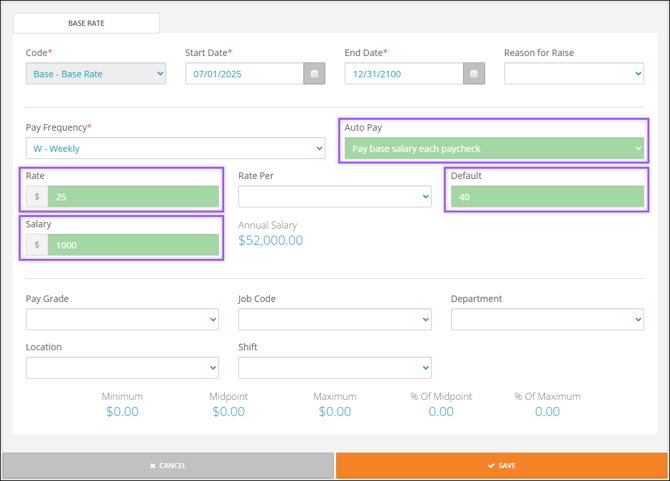This screenshot has width=670, height=481.
Task: Expand the Reason for Raise dropdown
Action: click(x=574, y=73)
